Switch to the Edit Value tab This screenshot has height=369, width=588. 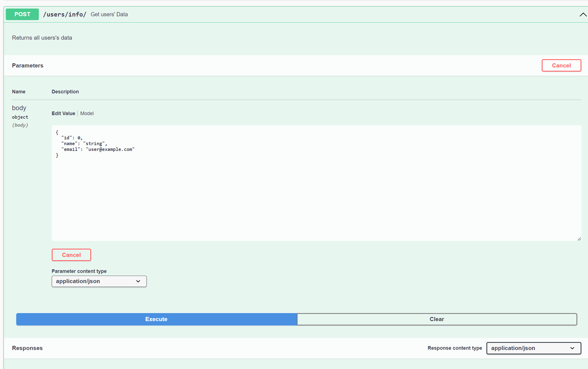click(x=63, y=113)
